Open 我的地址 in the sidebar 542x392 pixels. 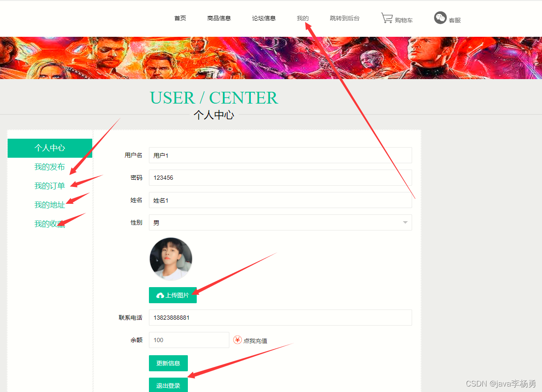[x=50, y=205]
